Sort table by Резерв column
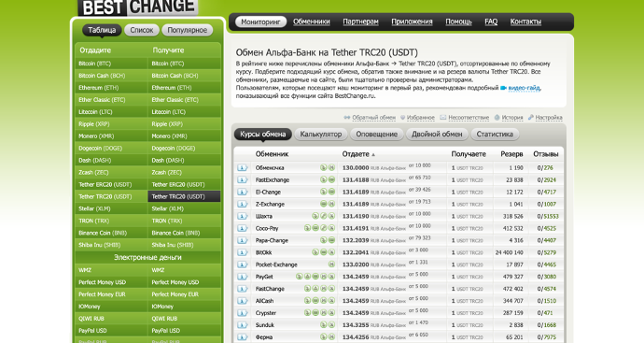Image resolution: width=644 pixels, height=343 pixels. click(511, 154)
